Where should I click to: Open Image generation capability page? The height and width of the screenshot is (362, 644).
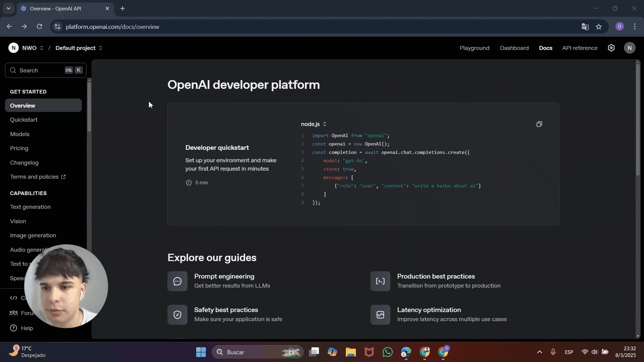33,235
